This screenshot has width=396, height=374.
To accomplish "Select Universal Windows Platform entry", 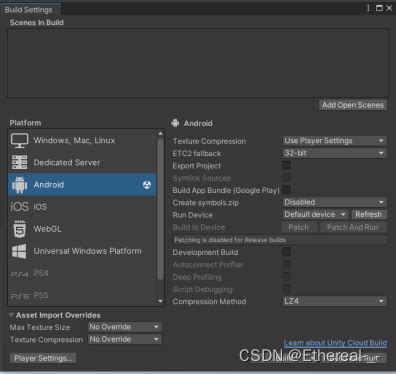I will pyautogui.click(x=82, y=251).
